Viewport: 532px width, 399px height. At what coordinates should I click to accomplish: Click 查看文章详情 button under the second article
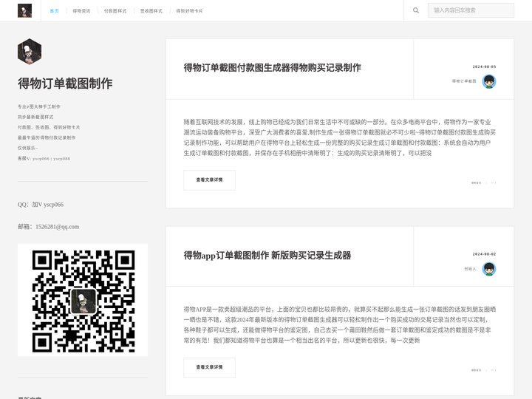tap(209, 367)
